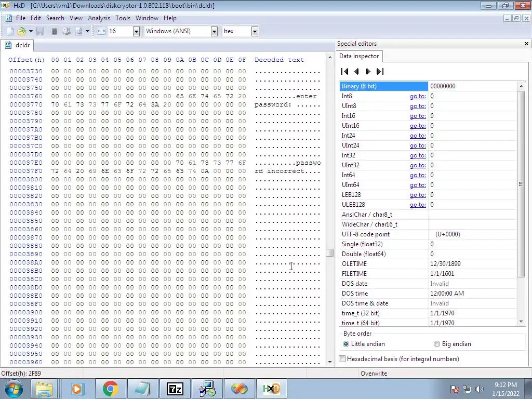This screenshot has width=532, height=399.
Task: Go to first byte in Data inspector
Action: click(345, 71)
